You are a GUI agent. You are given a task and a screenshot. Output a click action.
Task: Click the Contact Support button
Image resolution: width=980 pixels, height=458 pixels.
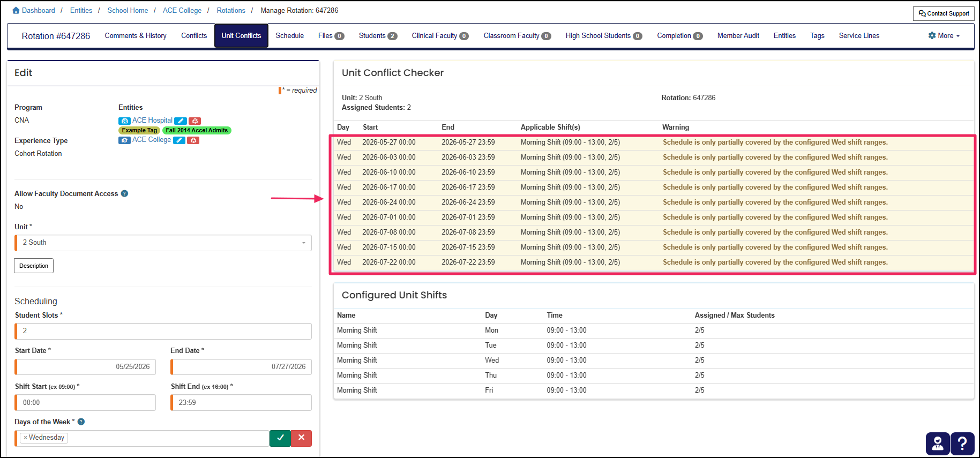click(x=944, y=13)
